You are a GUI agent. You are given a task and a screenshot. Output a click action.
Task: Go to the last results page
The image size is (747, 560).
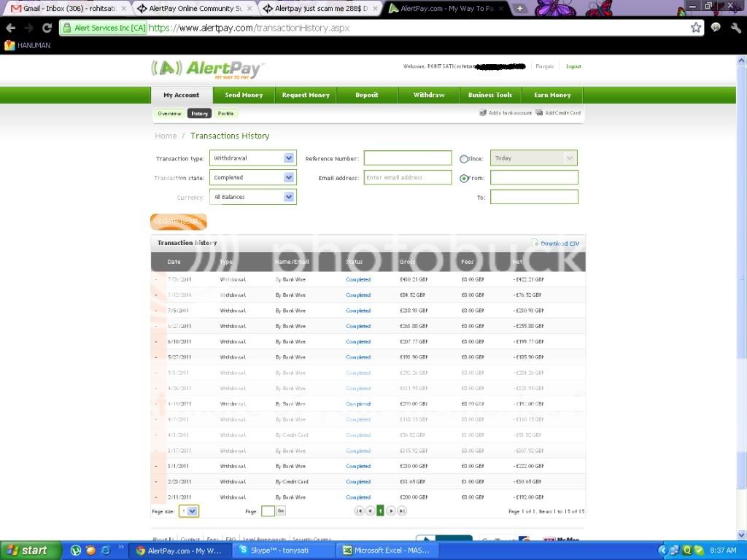point(402,511)
